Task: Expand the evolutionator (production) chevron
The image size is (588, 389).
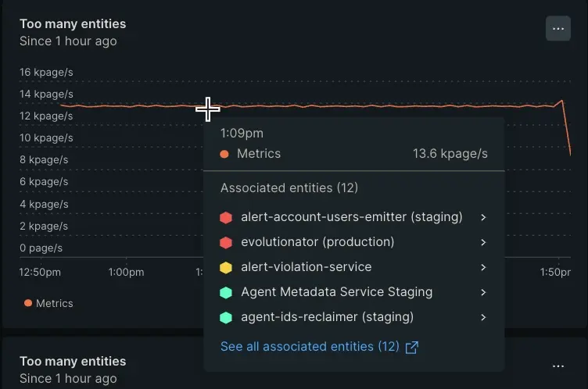Action: pos(483,242)
